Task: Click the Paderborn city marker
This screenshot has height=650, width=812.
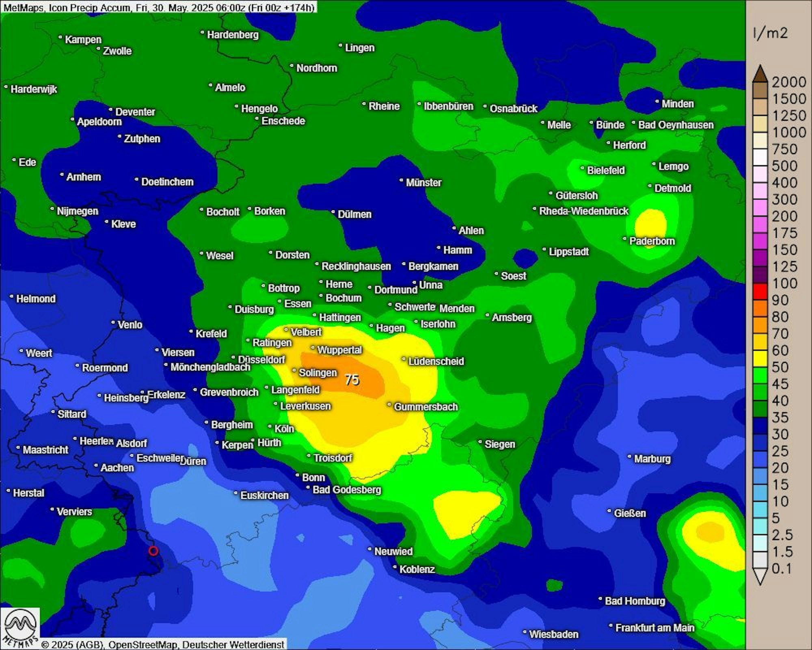Action: pos(625,239)
